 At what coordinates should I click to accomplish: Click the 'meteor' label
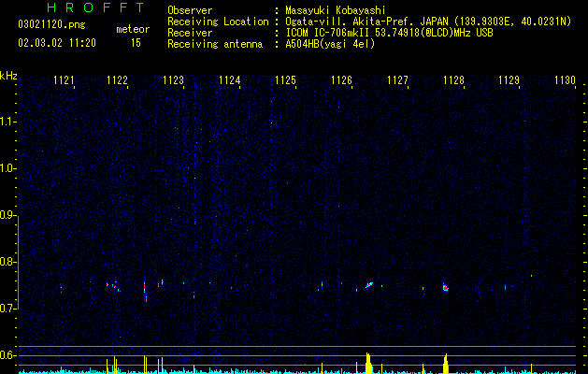point(133,29)
